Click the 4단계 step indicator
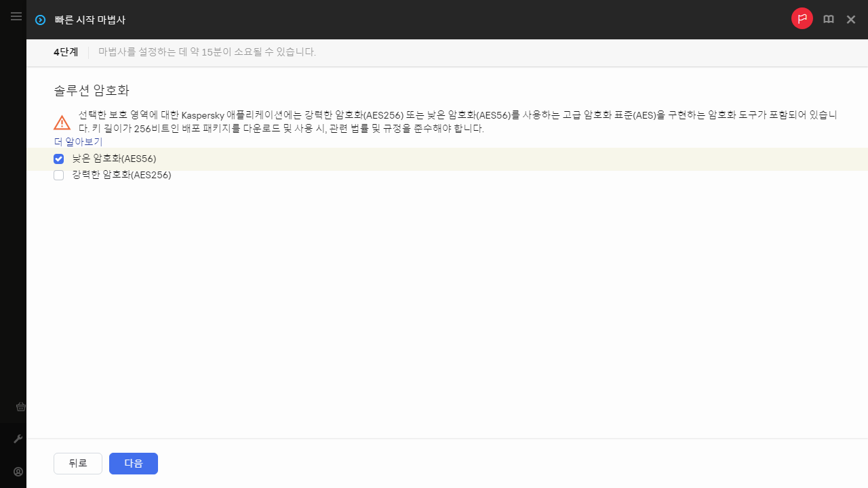This screenshot has height=488, width=868. coord(65,52)
